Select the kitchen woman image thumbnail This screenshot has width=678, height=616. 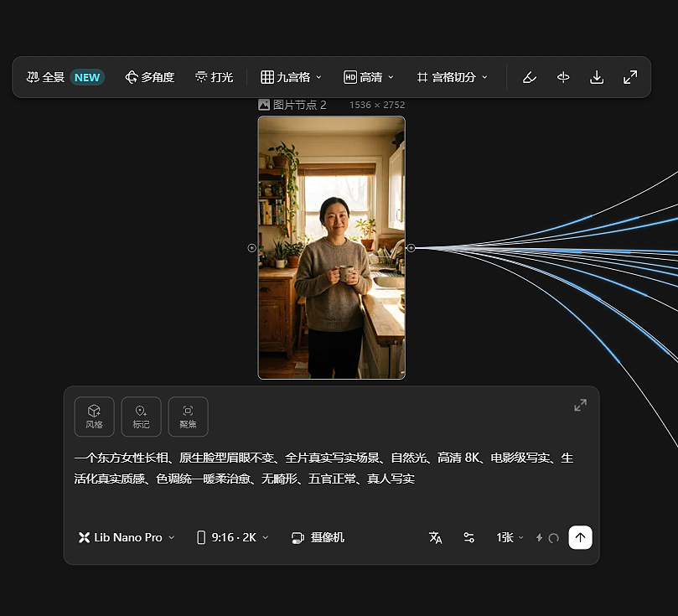pos(331,248)
